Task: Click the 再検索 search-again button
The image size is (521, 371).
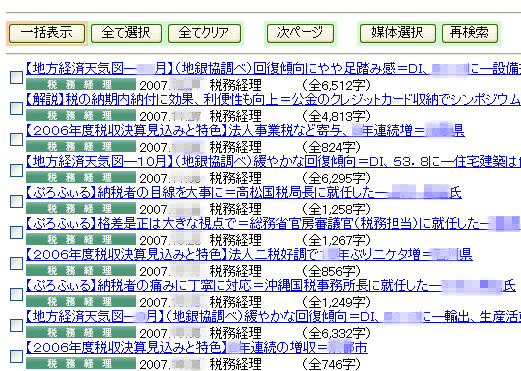Action: click(x=470, y=33)
